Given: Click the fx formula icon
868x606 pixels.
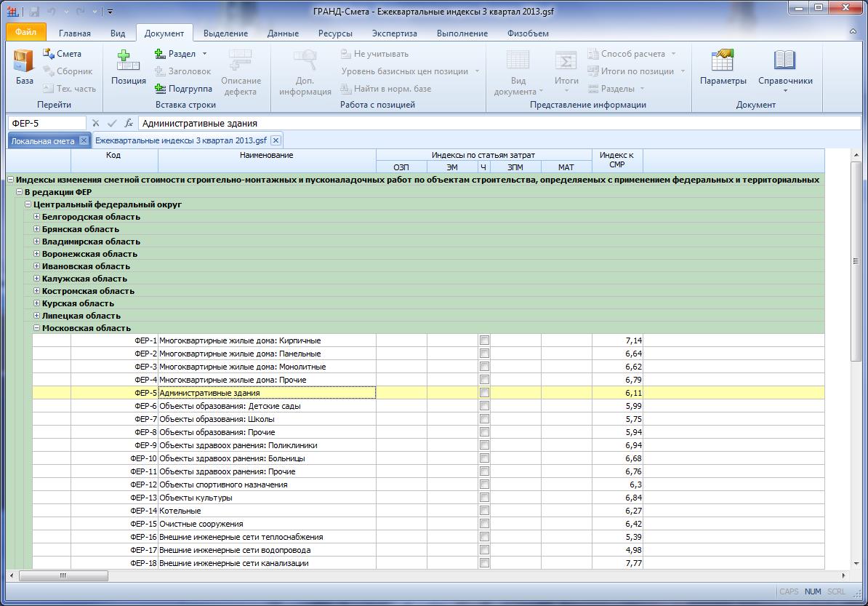Looking at the screenshot, I should (129, 123).
